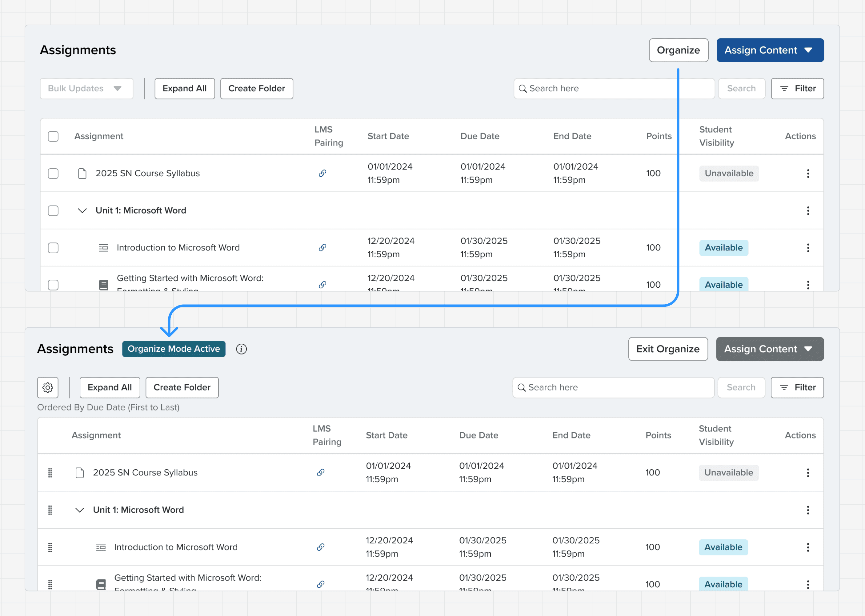Click drag handle for Unit 1: Microsoft Word row

coord(50,510)
